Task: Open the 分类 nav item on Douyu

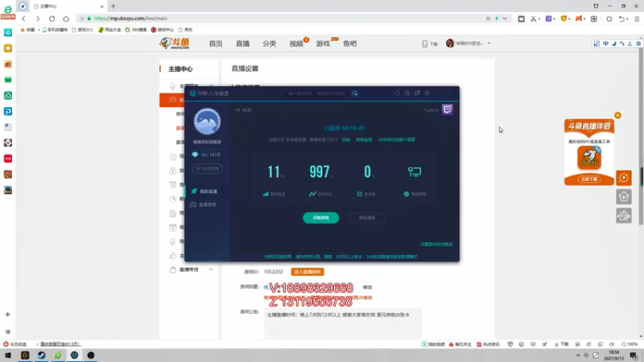Action: (270, 43)
